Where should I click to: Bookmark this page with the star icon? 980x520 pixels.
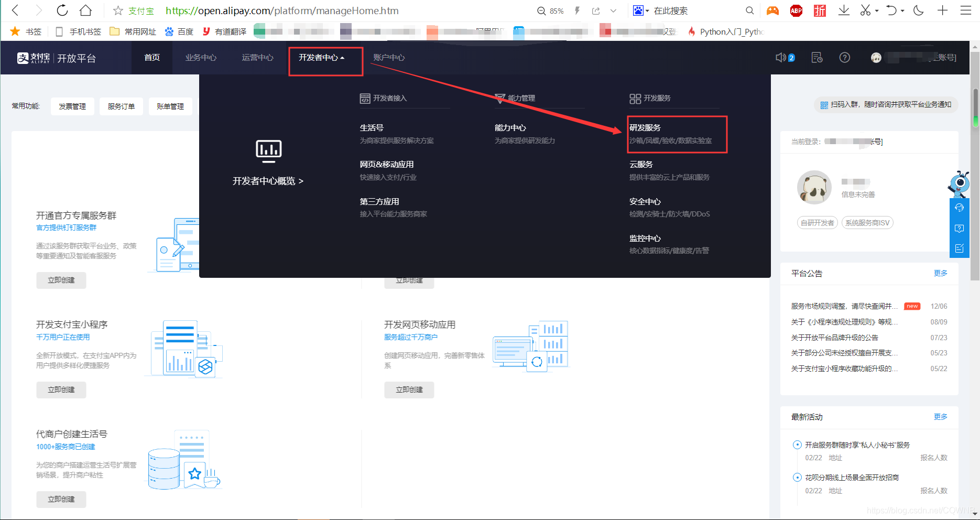(118, 10)
